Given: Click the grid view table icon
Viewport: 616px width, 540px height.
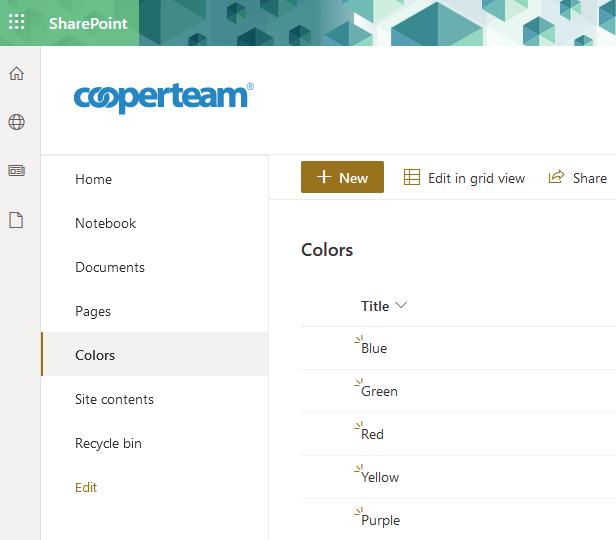Looking at the screenshot, I should point(412,177).
